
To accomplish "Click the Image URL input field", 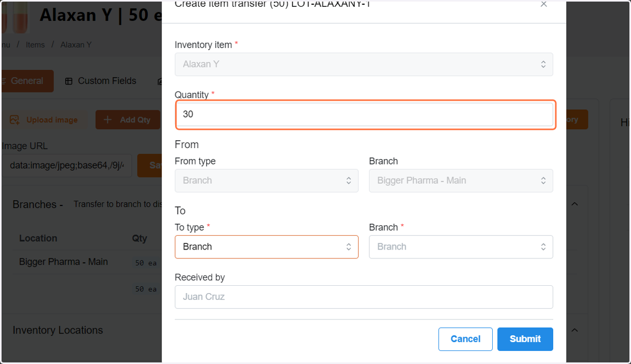I will [67, 165].
